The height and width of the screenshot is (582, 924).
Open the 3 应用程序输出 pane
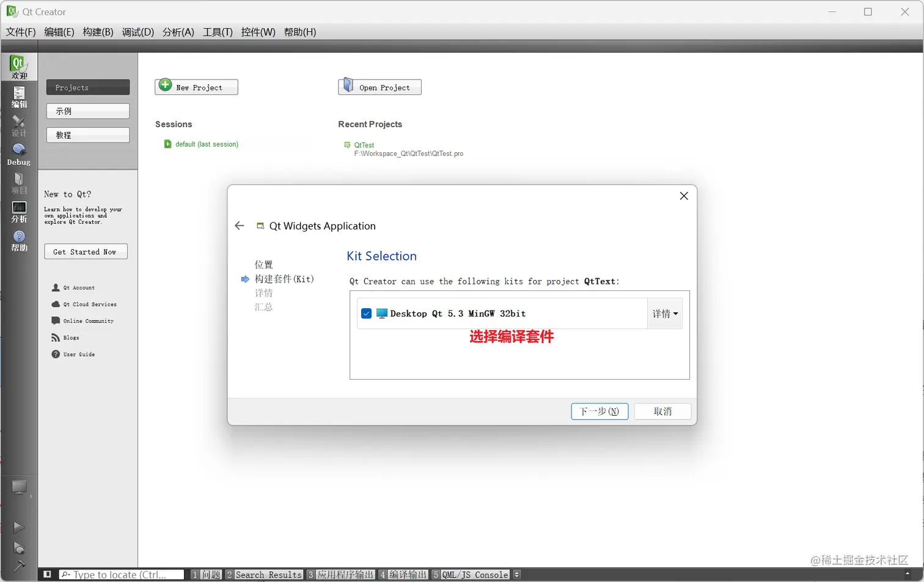[340, 575]
